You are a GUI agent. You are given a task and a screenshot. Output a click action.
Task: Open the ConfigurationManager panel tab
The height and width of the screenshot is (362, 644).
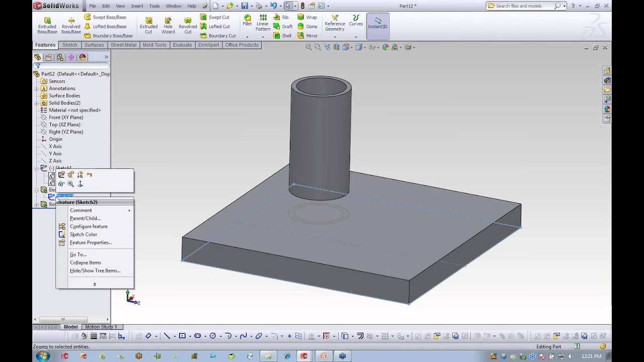[60, 57]
